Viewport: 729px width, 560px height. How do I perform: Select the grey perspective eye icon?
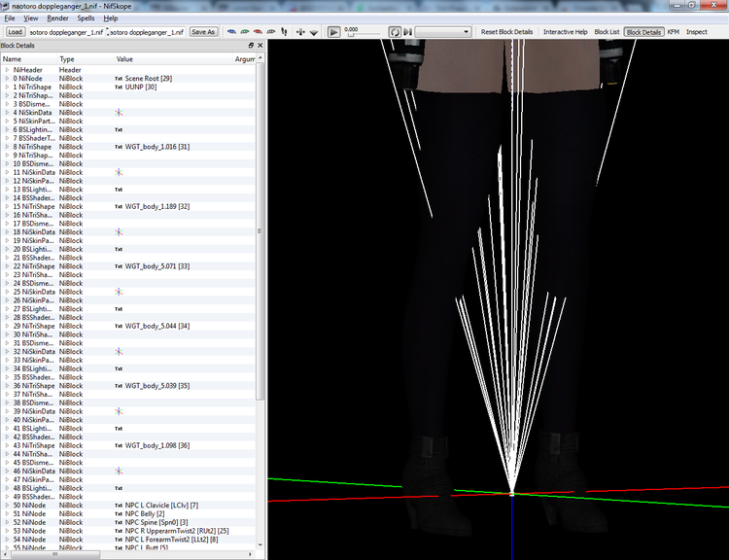(x=270, y=32)
